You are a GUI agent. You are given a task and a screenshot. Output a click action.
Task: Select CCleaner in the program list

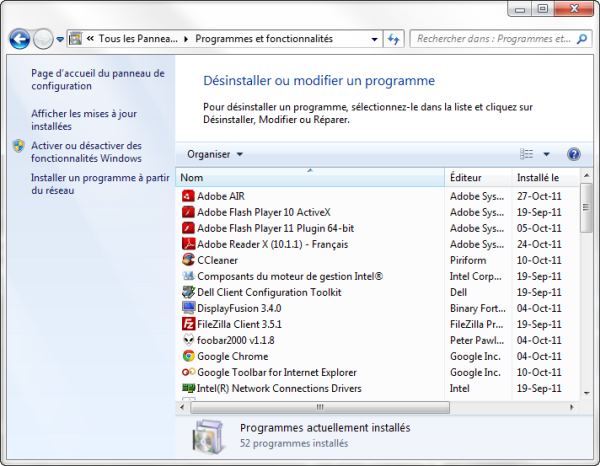pyautogui.click(x=217, y=260)
